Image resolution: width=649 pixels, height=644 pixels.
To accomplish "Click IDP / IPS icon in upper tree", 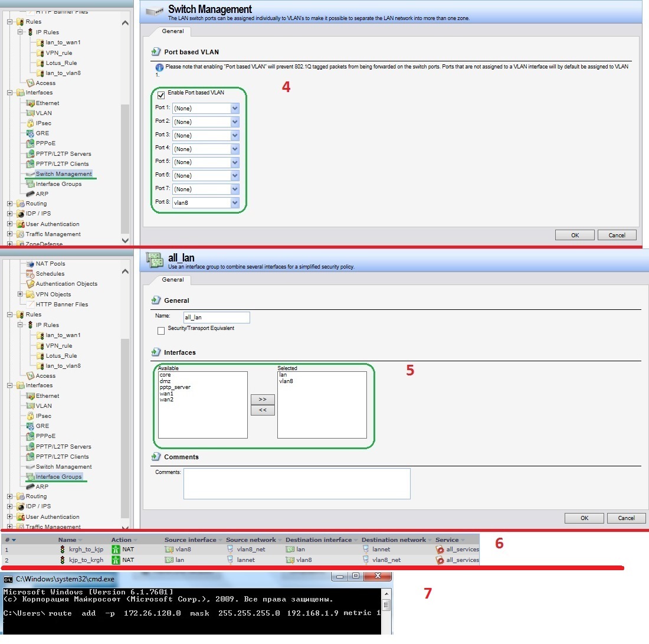I will point(20,214).
